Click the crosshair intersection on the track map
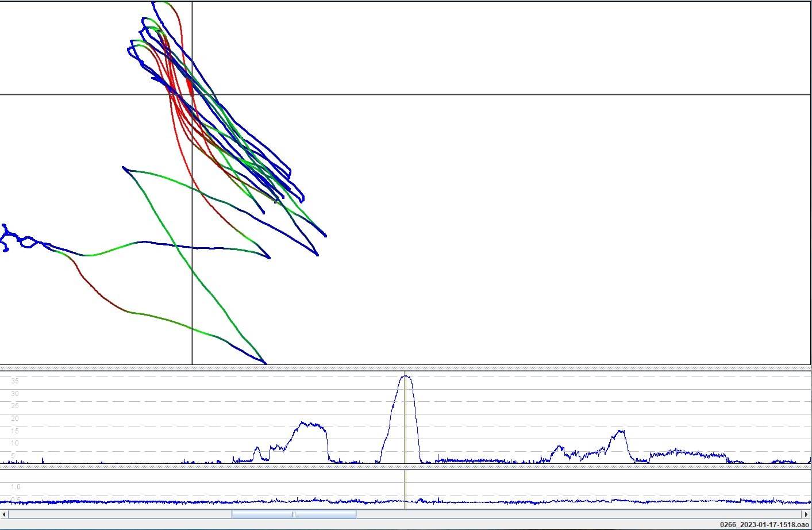 tap(192, 94)
